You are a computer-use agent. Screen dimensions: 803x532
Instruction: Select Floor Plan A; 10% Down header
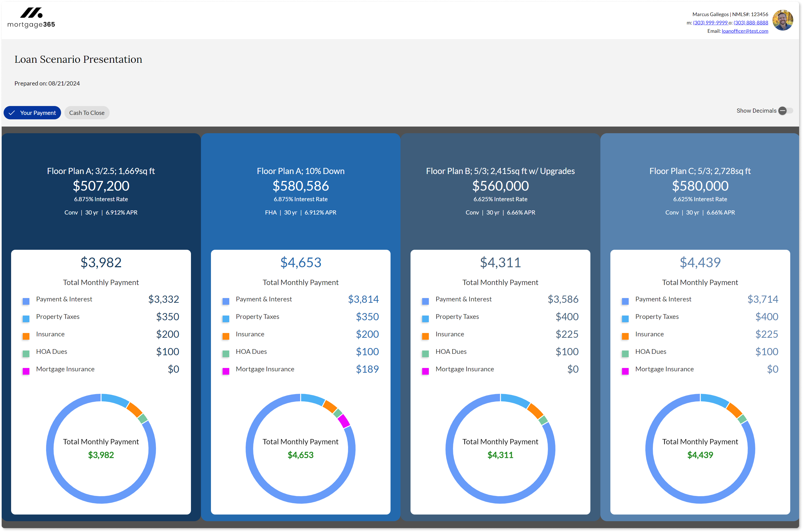(x=301, y=171)
